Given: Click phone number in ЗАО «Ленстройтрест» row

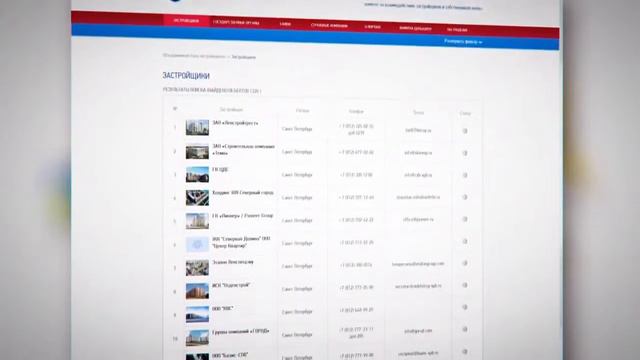Looking at the screenshot, I should click(x=356, y=129).
